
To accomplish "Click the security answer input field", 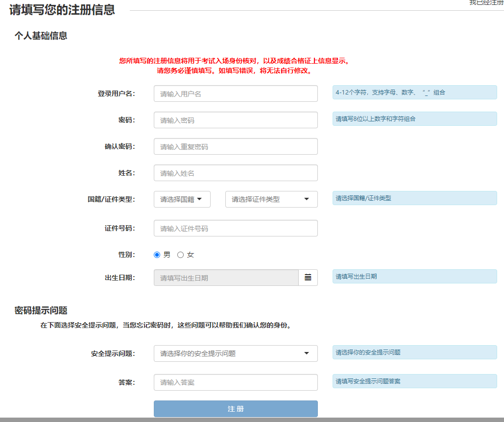I will [236, 382].
